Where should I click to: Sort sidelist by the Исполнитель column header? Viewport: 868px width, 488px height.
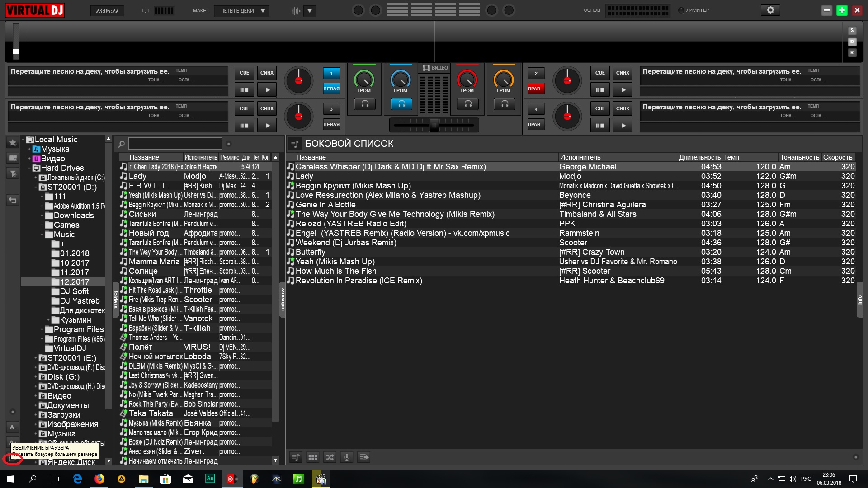coord(618,157)
